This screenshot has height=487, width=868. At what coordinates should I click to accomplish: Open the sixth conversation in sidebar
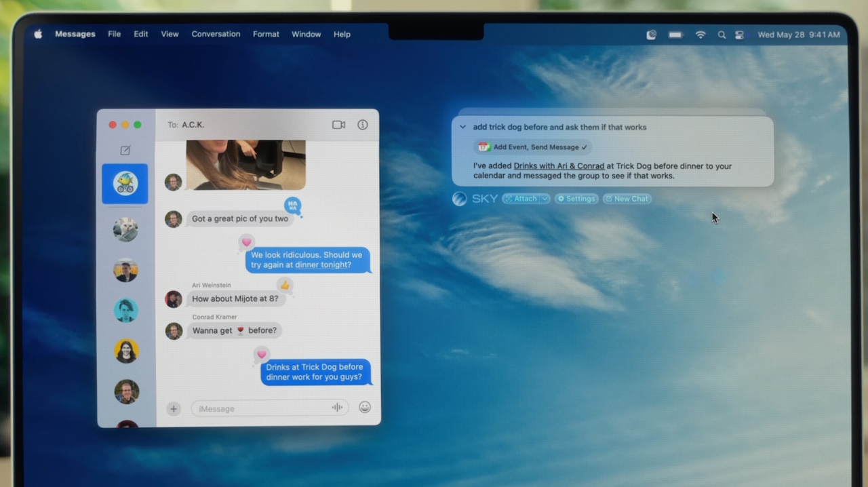click(x=126, y=391)
